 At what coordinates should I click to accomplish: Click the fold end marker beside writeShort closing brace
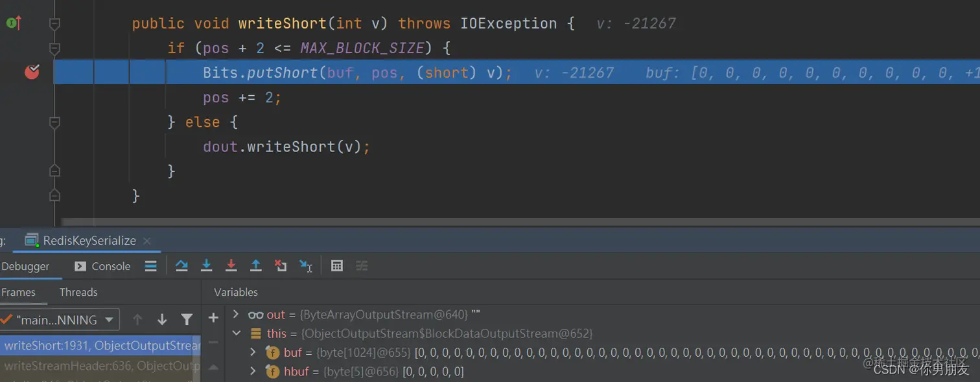point(55,196)
